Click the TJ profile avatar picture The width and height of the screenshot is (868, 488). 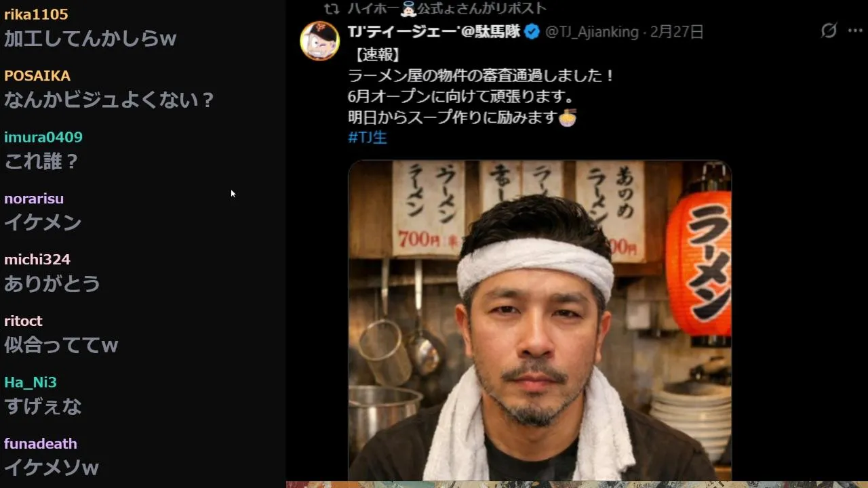320,41
